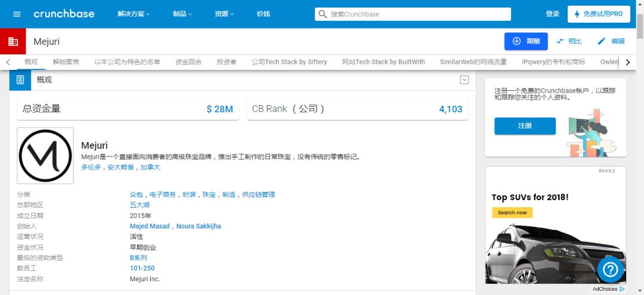
Task: Open 公司Tech Stack by Siftery tab
Action: pos(290,62)
